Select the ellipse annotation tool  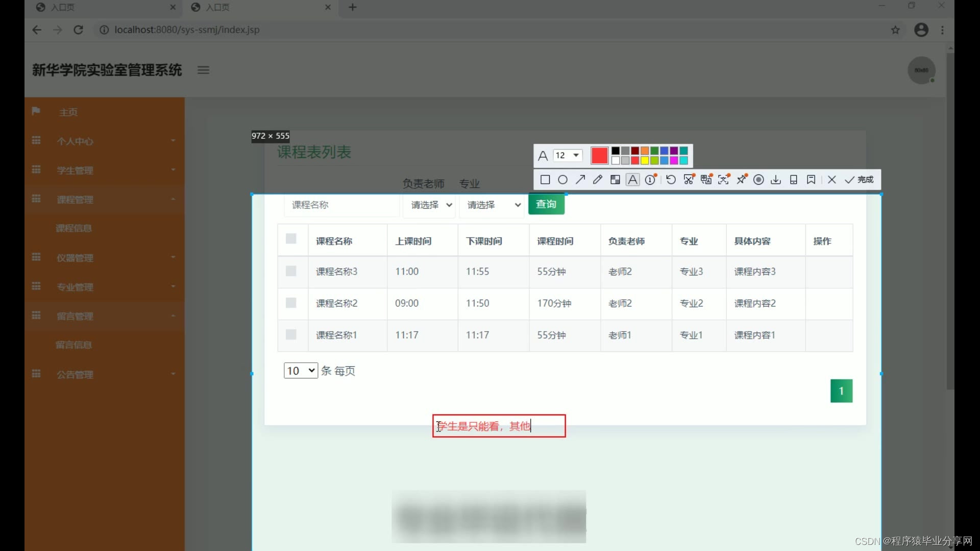click(x=562, y=180)
